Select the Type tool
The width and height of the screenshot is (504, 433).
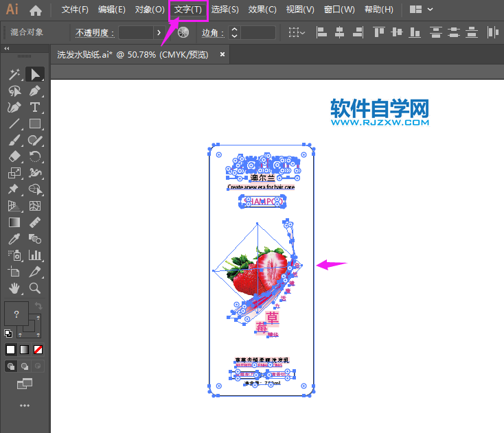point(35,107)
